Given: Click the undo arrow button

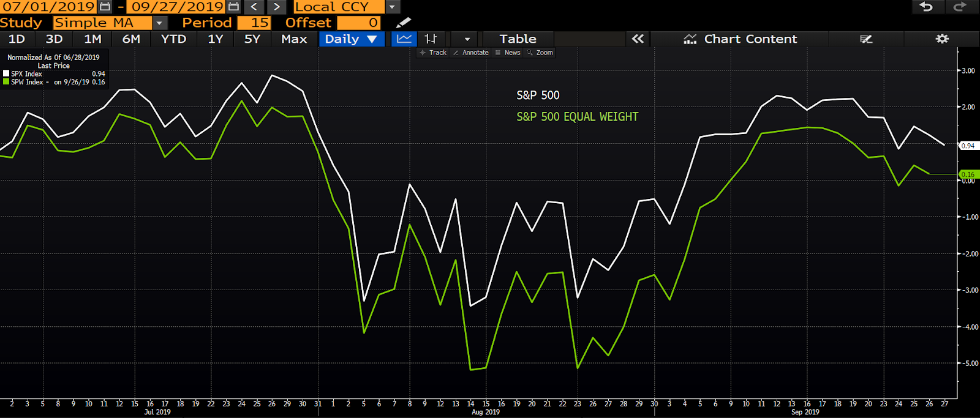Looking at the screenshot, I should (x=926, y=7).
